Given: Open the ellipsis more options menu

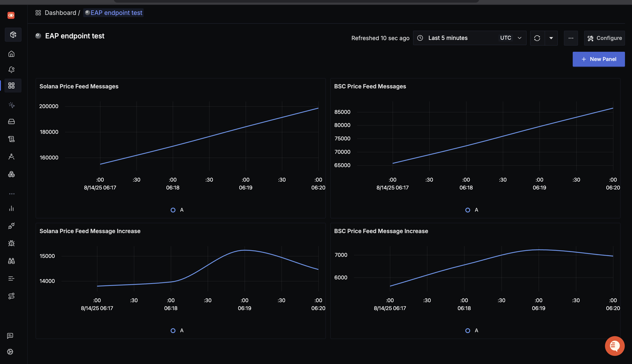Looking at the screenshot, I should 571,38.
